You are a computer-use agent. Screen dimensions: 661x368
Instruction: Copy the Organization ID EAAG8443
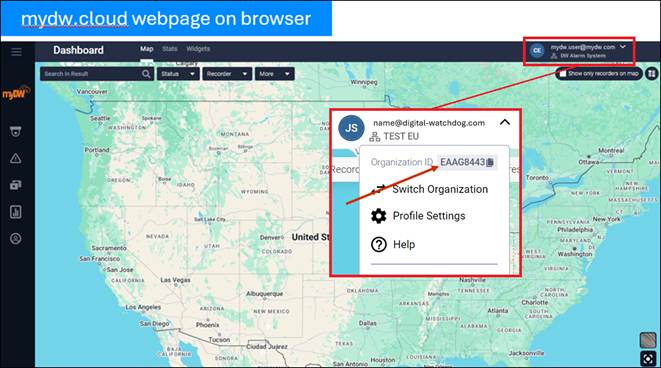point(490,162)
